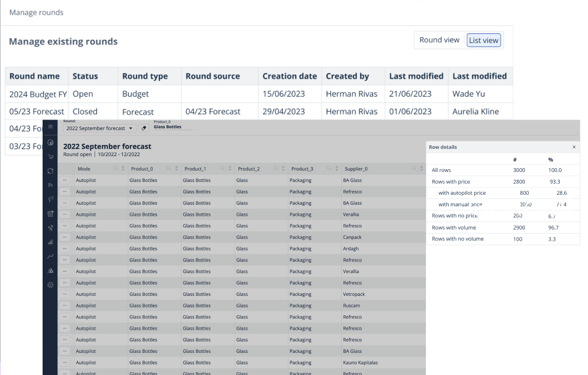Click the eraser clear-filter icon beside the Round dropdown

144,128
